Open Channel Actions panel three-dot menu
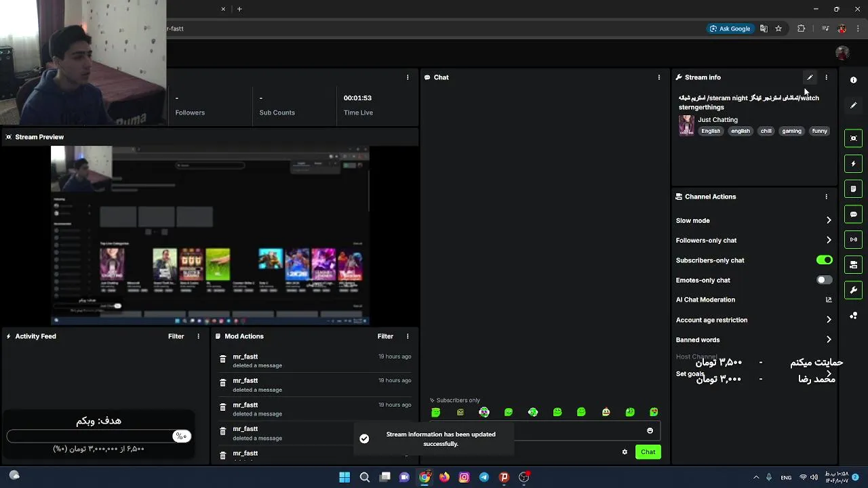 [x=826, y=197]
